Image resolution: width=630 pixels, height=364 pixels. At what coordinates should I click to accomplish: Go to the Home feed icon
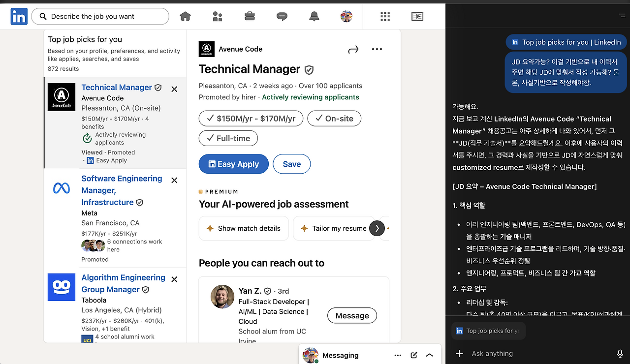185,16
